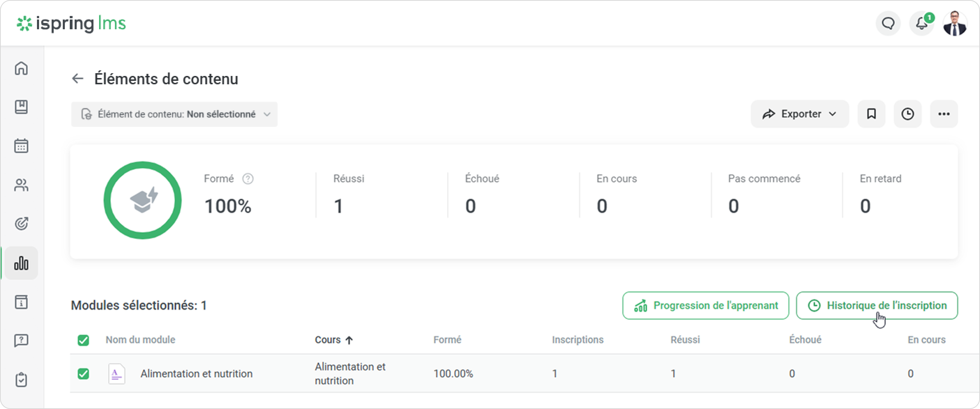The image size is (980, 409).
Task: Open the home icon in sidebar
Action: [21, 69]
